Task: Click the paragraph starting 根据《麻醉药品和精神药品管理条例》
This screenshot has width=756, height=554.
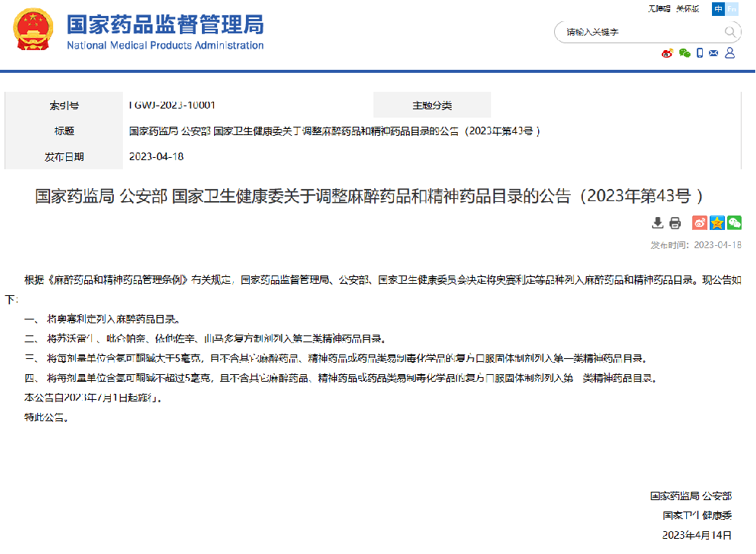Action: coord(373,289)
